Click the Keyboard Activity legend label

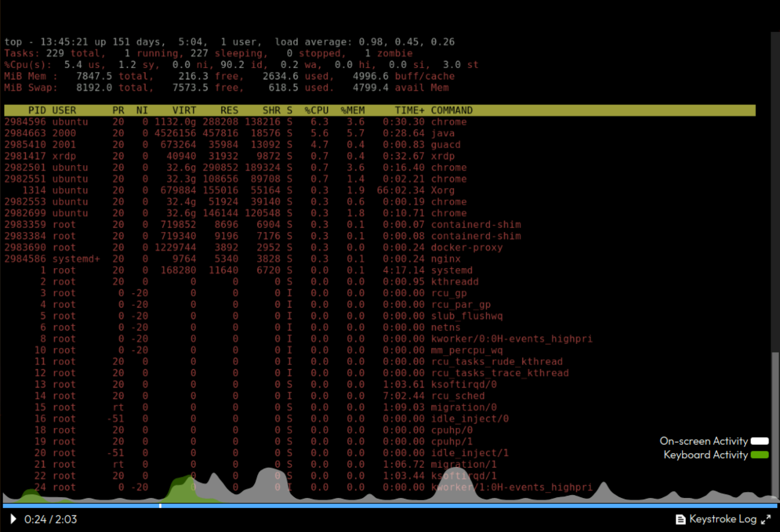click(x=705, y=455)
